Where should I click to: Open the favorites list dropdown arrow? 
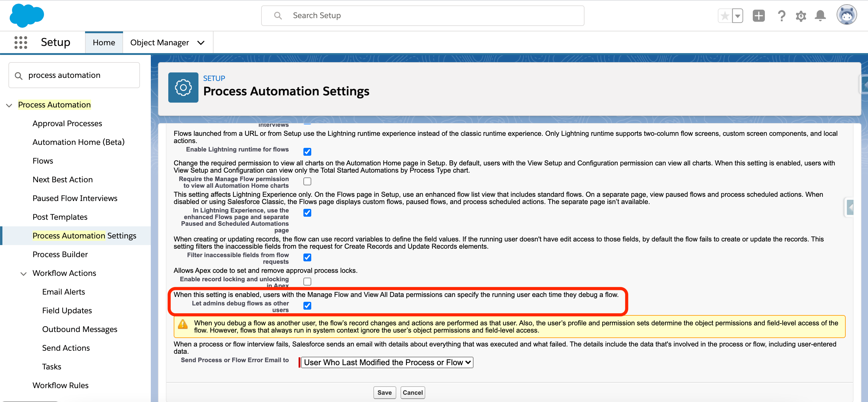point(738,16)
